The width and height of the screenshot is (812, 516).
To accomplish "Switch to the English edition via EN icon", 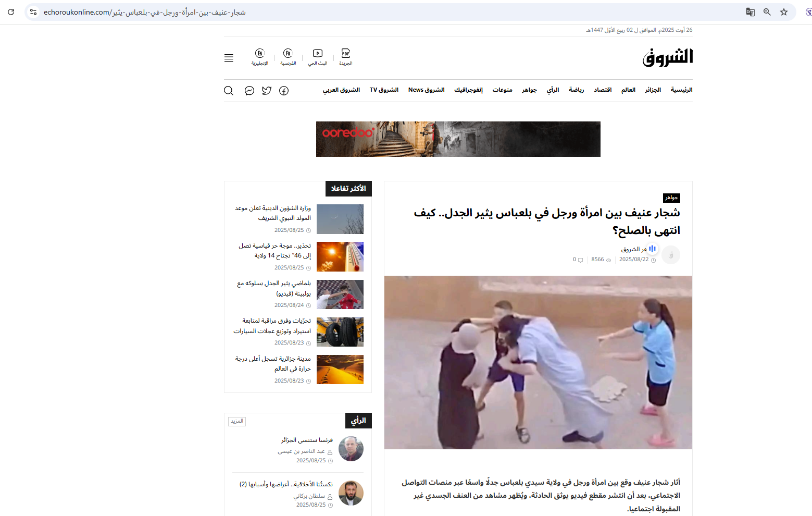I will [x=259, y=54].
